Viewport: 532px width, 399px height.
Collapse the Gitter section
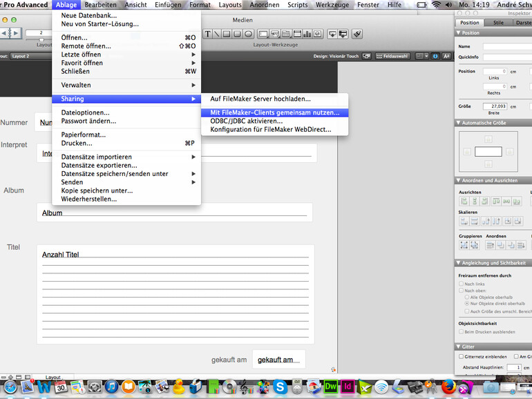[493, 347]
